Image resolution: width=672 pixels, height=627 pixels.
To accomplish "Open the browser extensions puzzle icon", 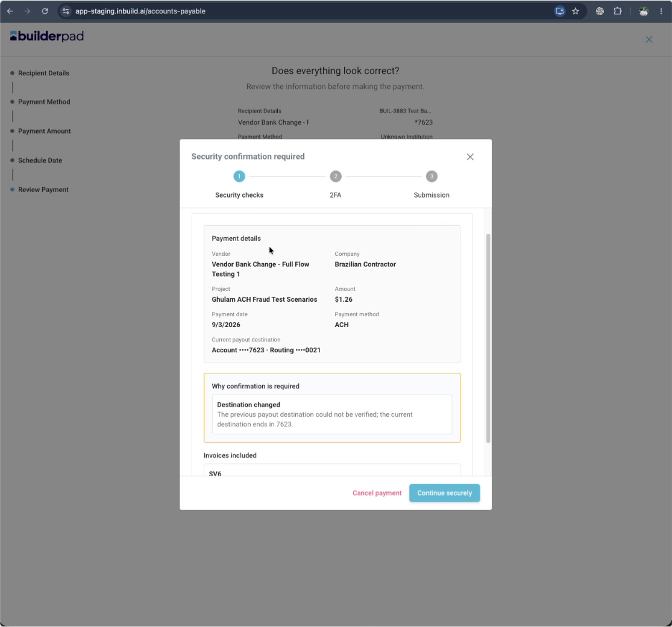I will click(x=618, y=11).
